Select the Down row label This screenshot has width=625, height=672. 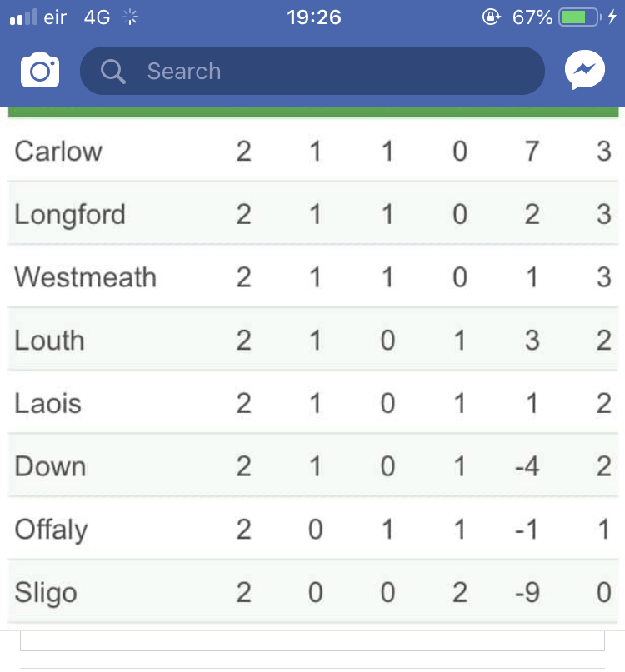50,466
